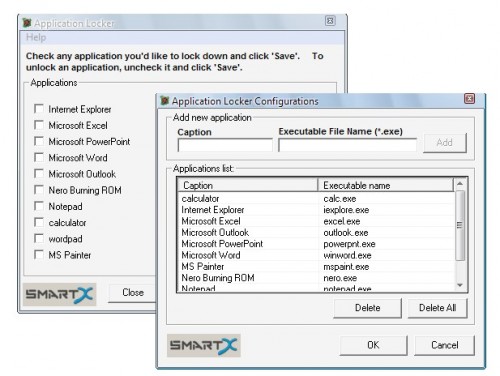
Task: Click the winword.exe executable cell
Action: pyautogui.click(x=347, y=255)
